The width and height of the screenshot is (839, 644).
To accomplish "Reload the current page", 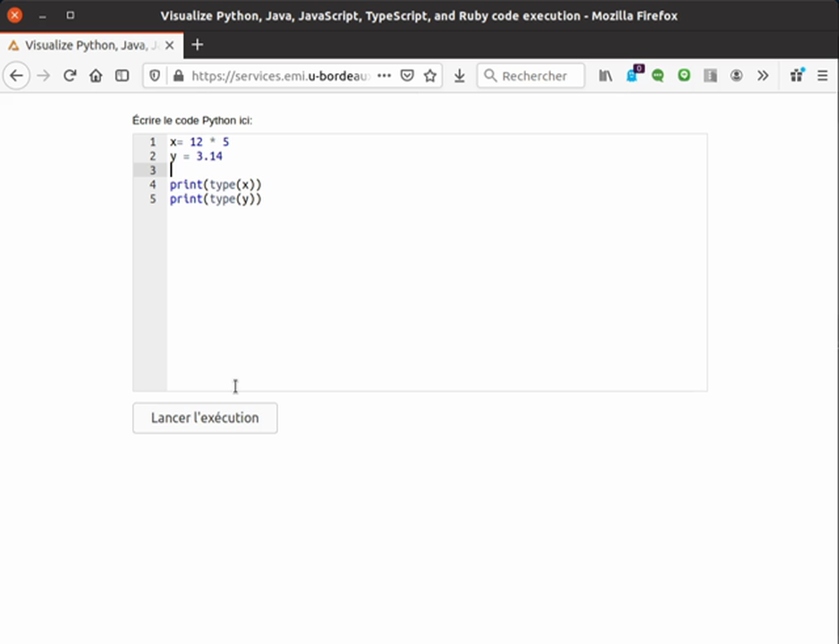I will [70, 76].
